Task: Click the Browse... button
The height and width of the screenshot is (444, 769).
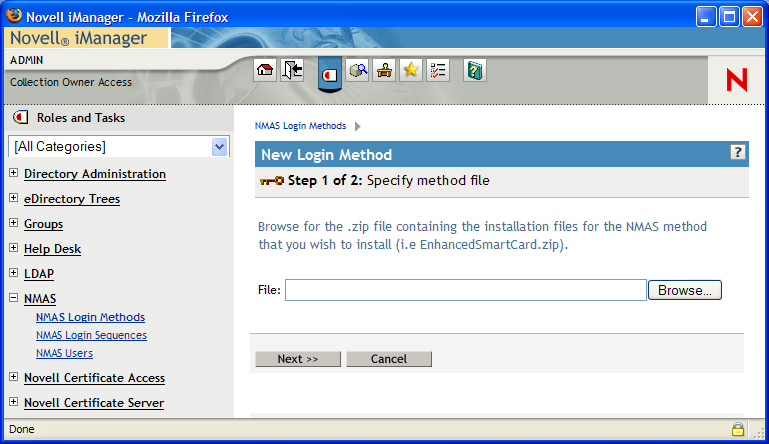Action: 685,290
